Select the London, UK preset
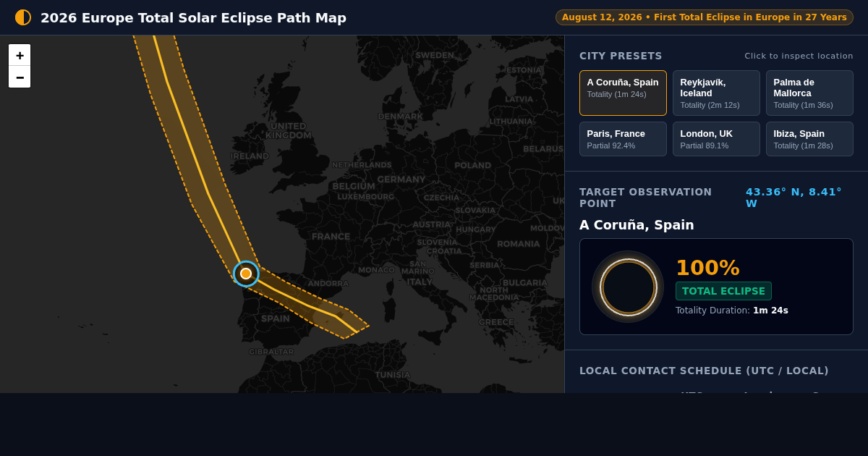The height and width of the screenshot is (456, 868). pos(716,139)
